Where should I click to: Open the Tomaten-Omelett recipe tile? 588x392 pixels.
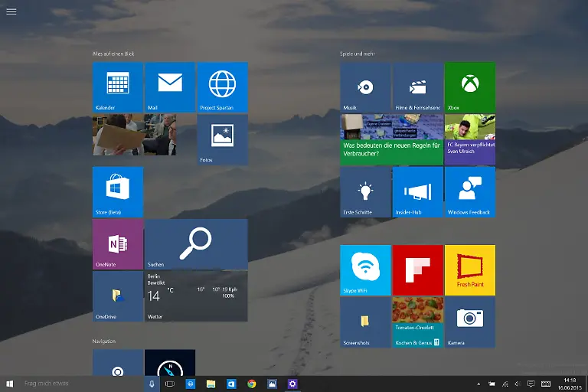417,322
